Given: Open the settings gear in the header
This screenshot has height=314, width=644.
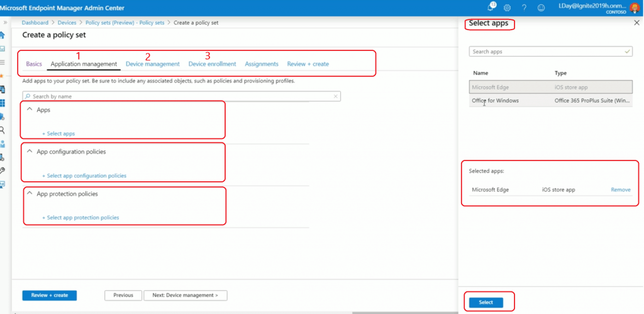Looking at the screenshot, I should click(x=508, y=8).
